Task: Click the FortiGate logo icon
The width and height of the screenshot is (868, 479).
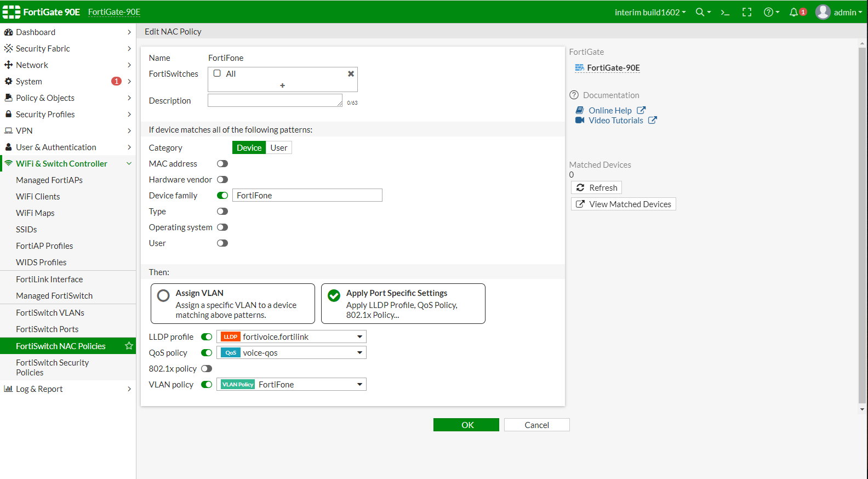Action: tap(12, 12)
